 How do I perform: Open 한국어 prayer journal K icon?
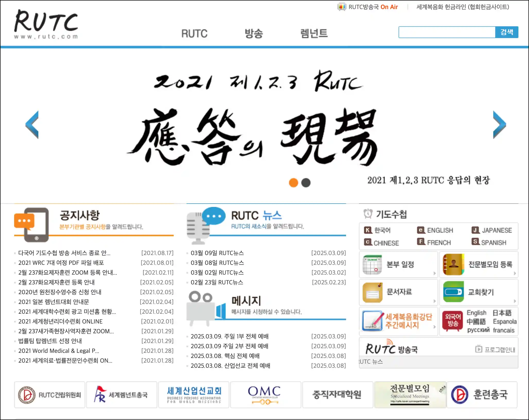pos(368,230)
